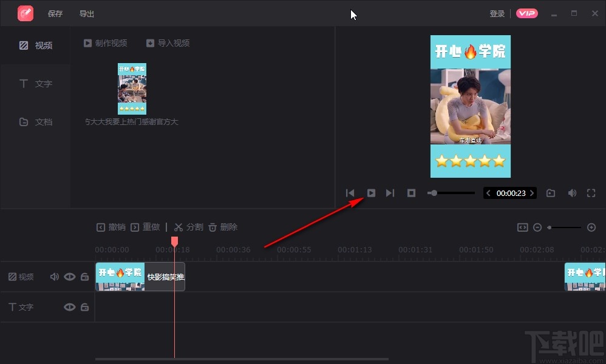
Task: Toggle lock on 视频 track
Action: coord(84,277)
